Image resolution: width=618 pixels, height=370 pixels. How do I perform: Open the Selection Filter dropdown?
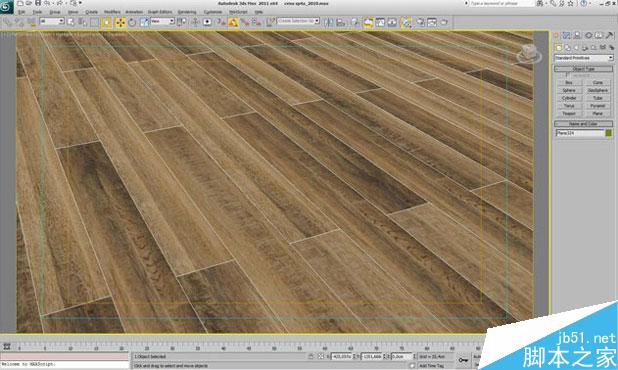[x=52, y=21]
